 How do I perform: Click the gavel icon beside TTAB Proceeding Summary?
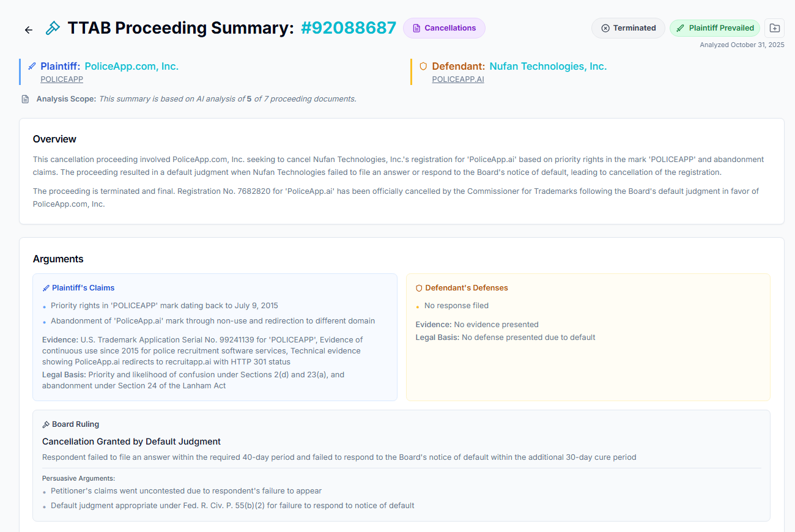pyautogui.click(x=53, y=28)
